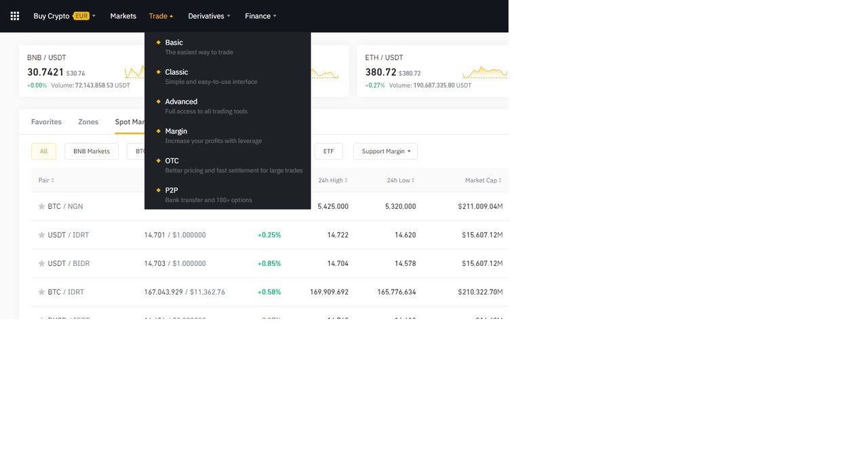Filter by BNB Markets
The width and height of the screenshot is (868, 464).
pos(92,151)
